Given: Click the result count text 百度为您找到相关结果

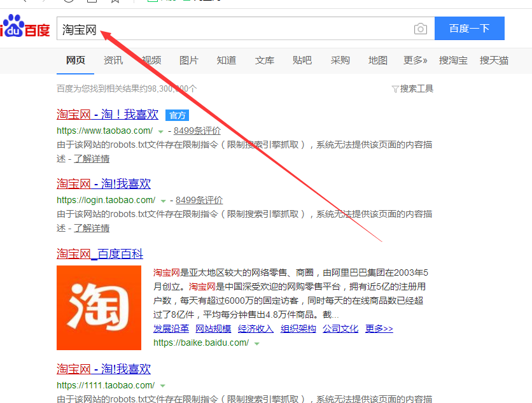Looking at the screenshot, I should click(127, 88).
